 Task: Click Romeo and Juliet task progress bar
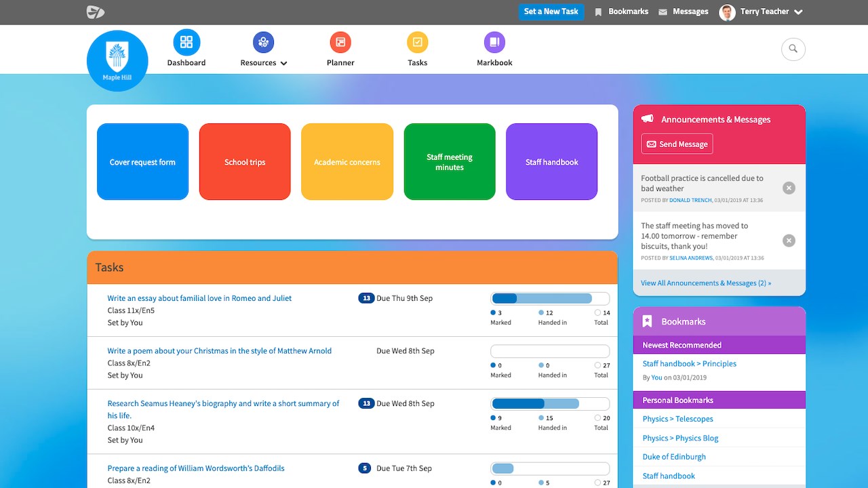550,298
